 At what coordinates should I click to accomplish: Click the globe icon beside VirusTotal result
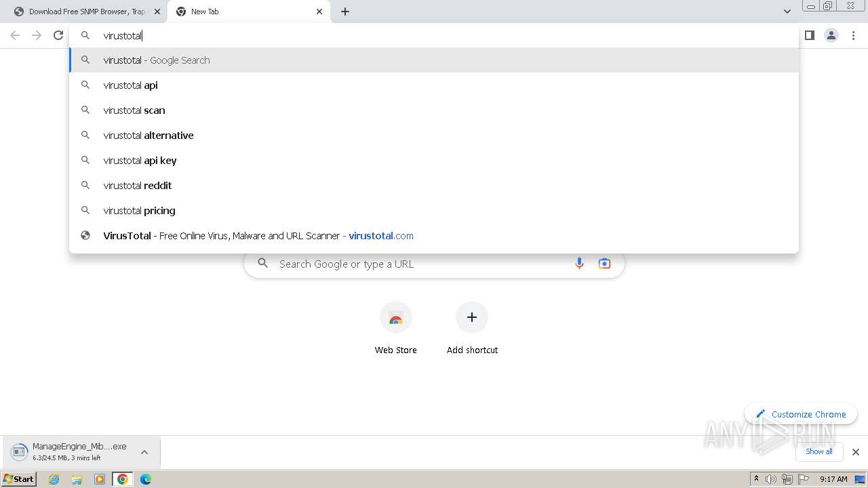coord(85,235)
